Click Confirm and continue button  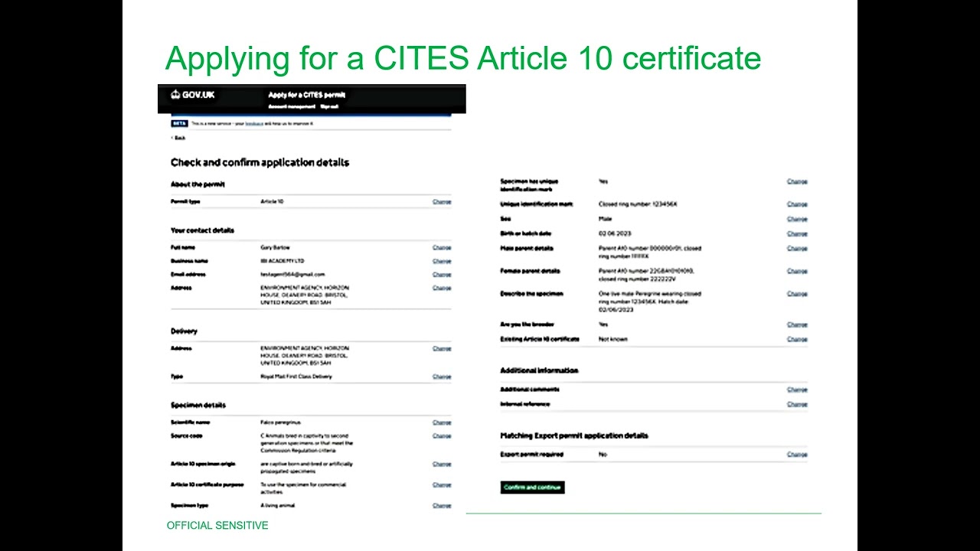[x=532, y=487]
